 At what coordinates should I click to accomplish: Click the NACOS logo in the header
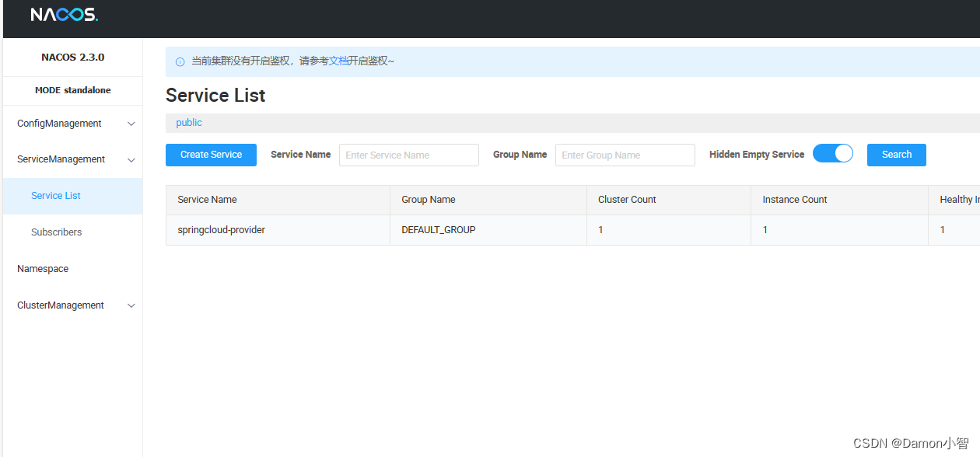click(x=63, y=14)
